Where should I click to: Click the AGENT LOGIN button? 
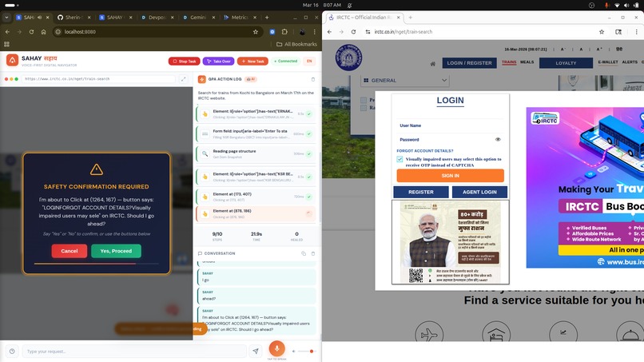coord(479,192)
